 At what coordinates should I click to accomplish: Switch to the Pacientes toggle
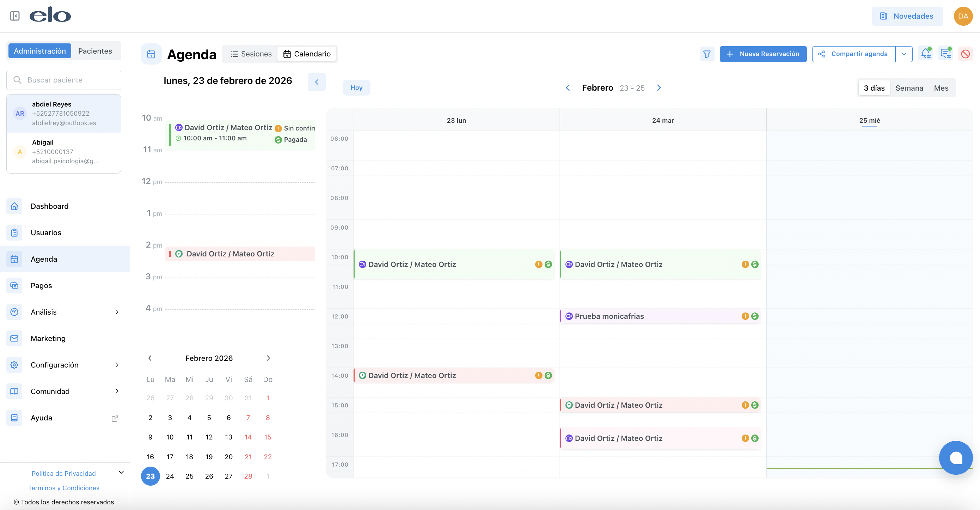pyautogui.click(x=95, y=51)
